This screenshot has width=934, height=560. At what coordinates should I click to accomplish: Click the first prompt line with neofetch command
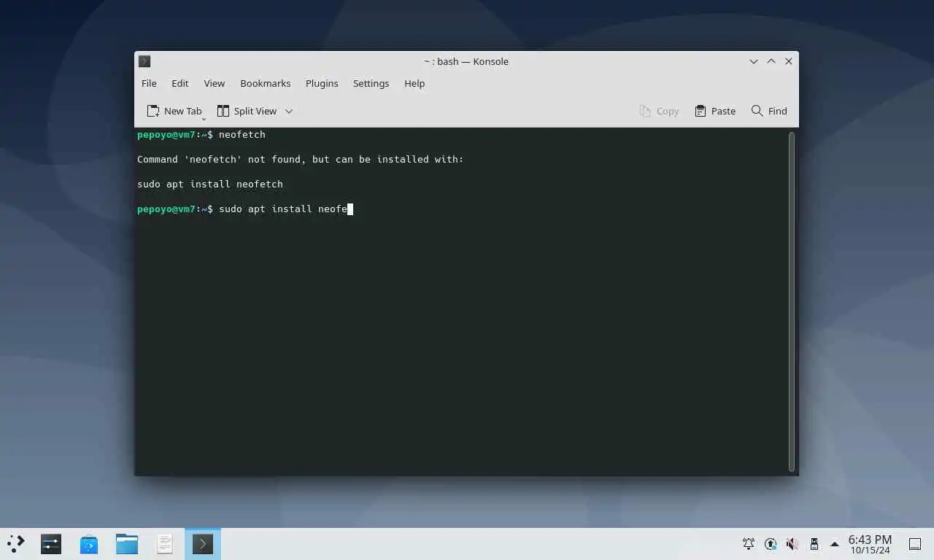pos(201,134)
